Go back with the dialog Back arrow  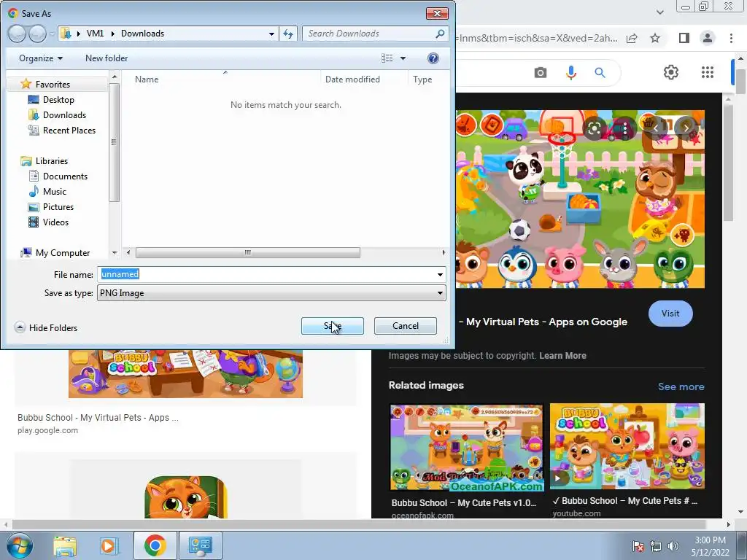(x=17, y=34)
